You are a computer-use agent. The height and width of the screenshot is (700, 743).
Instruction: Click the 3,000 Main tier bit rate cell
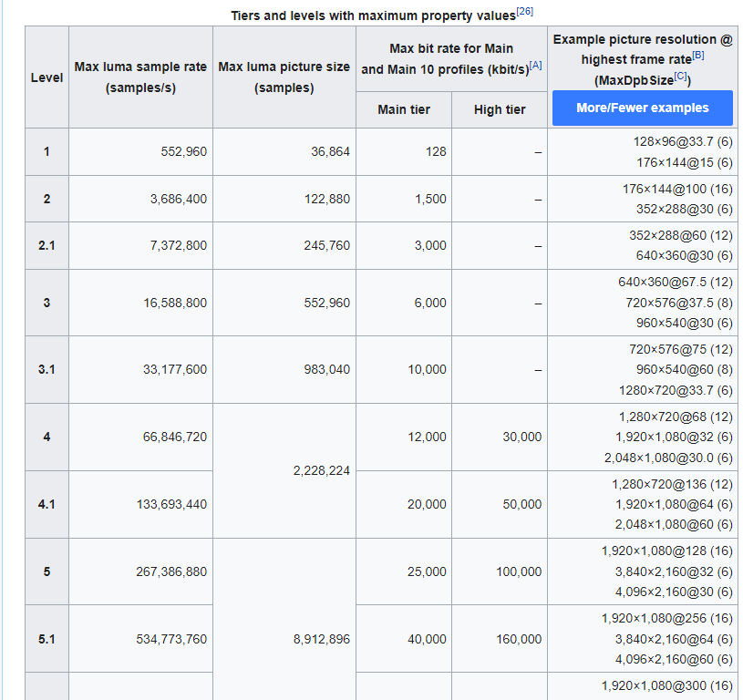(x=404, y=245)
